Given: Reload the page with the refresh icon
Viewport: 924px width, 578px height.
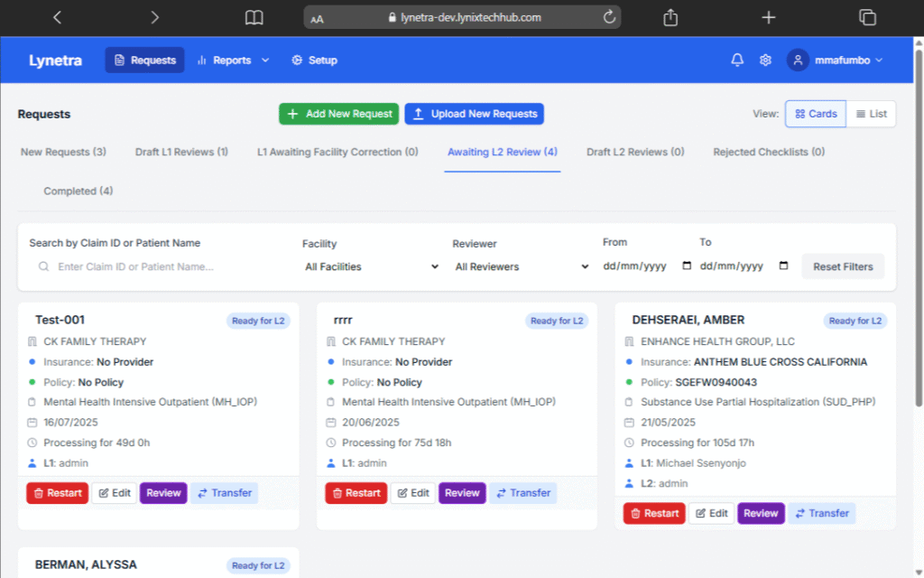Looking at the screenshot, I should (x=610, y=17).
